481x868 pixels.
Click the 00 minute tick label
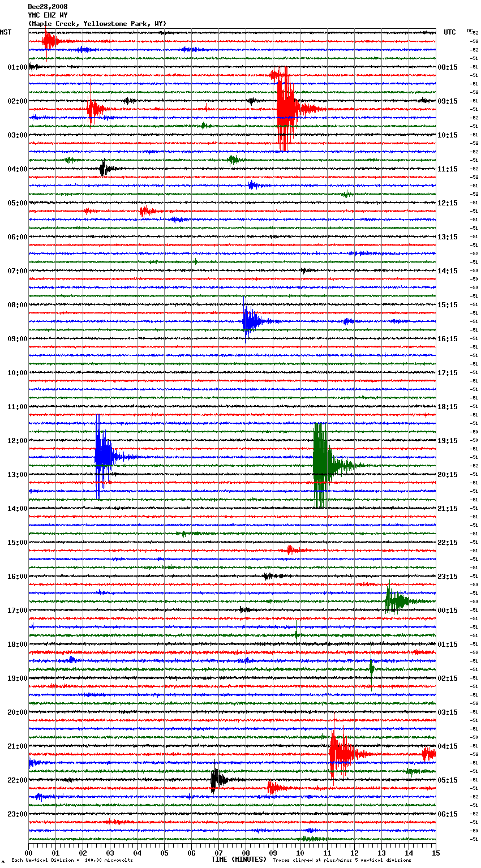click(29, 853)
